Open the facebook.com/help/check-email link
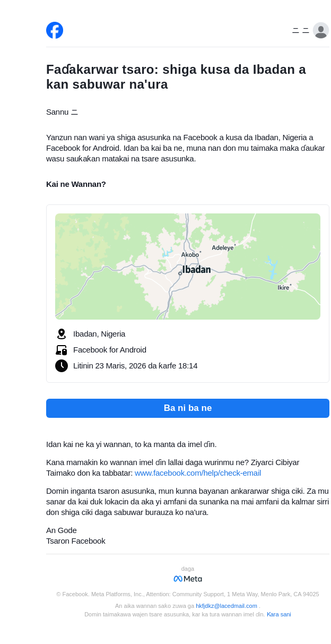331x644 pixels. [198, 473]
